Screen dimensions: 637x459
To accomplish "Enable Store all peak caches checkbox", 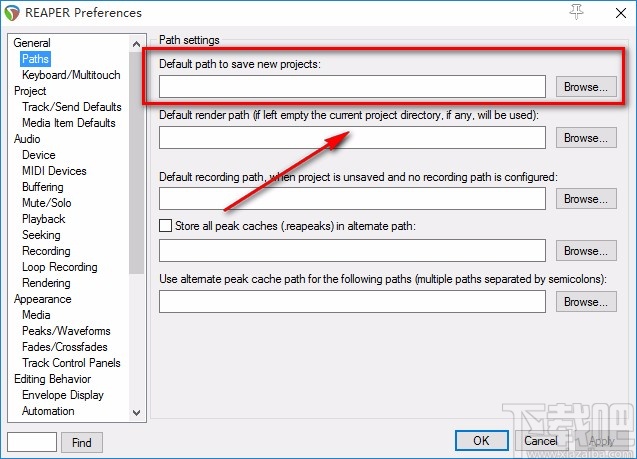I will tap(165, 225).
